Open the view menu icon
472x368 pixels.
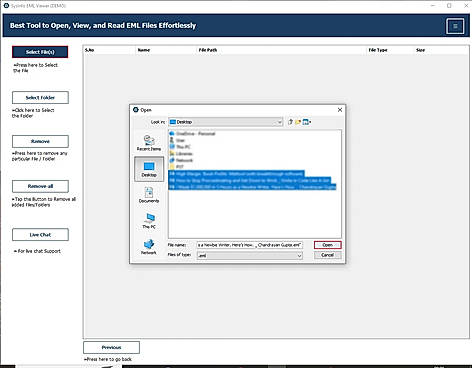[x=307, y=122]
